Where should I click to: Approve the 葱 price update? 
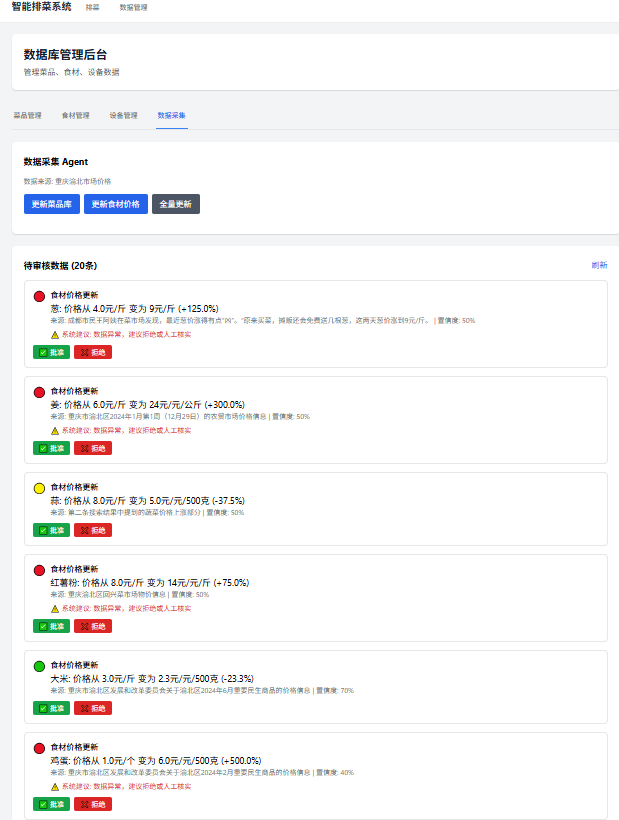tap(51, 352)
